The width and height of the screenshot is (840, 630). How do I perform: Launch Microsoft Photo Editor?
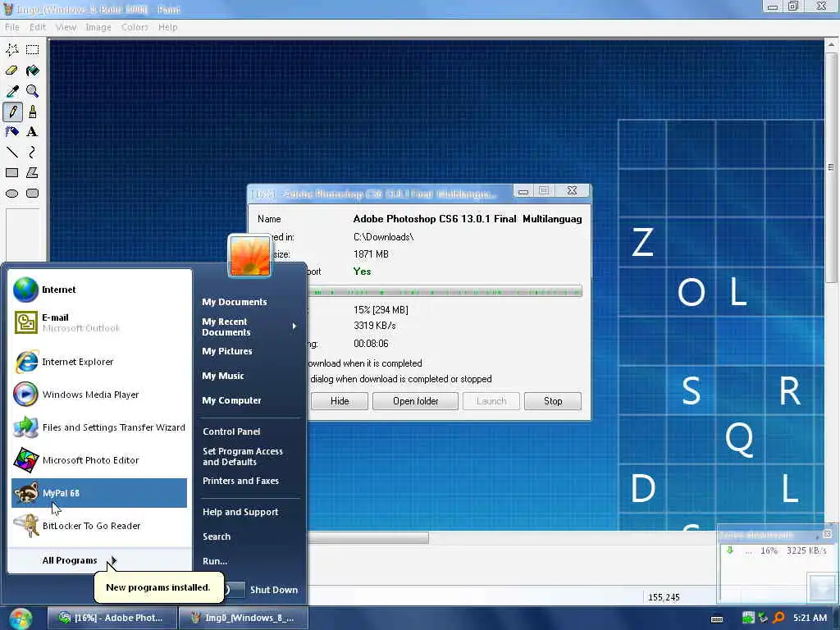[99, 460]
